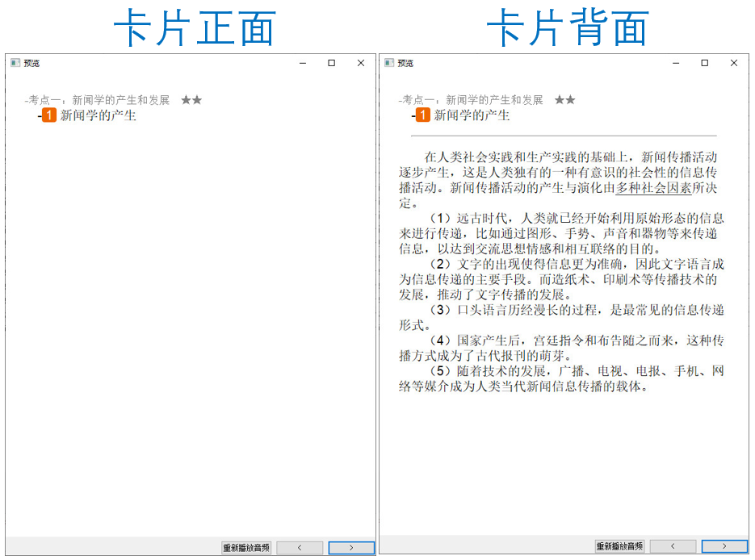Minimize the left 预览 window
This screenshot has height=560, width=755.
click(x=303, y=63)
